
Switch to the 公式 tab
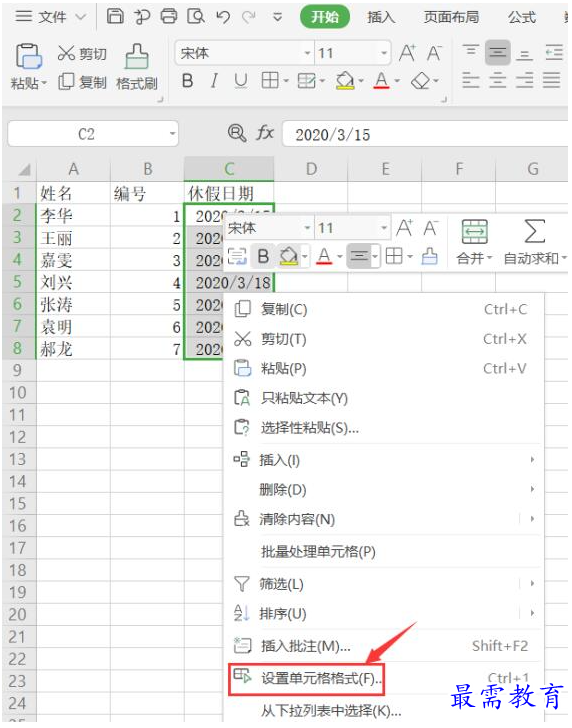click(x=522, y=17)
